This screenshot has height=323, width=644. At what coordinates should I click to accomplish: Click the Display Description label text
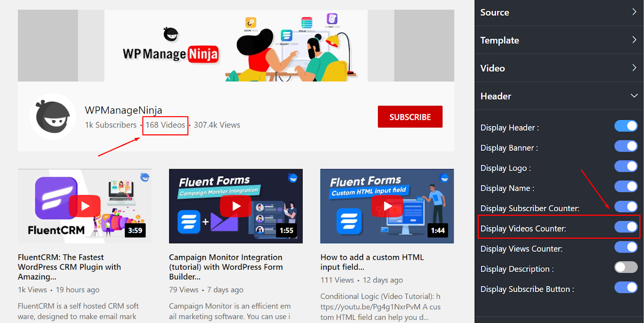point(517,269)
